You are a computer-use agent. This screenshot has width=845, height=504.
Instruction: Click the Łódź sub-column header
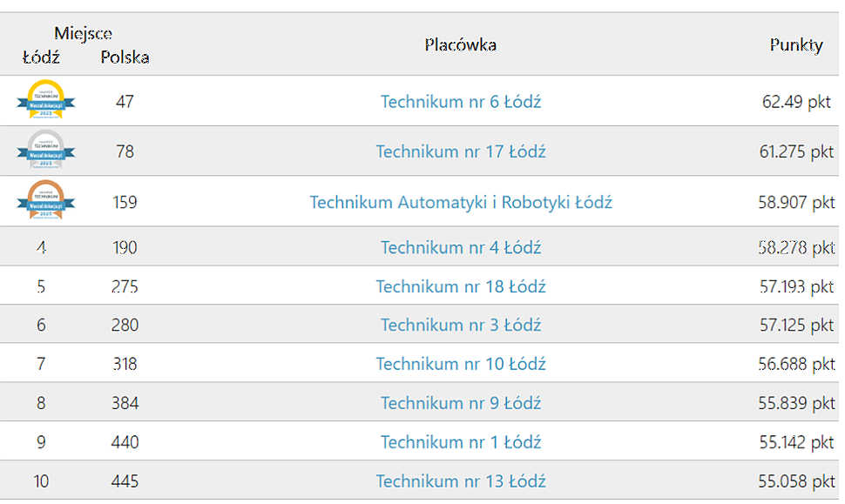click(41, 58)
